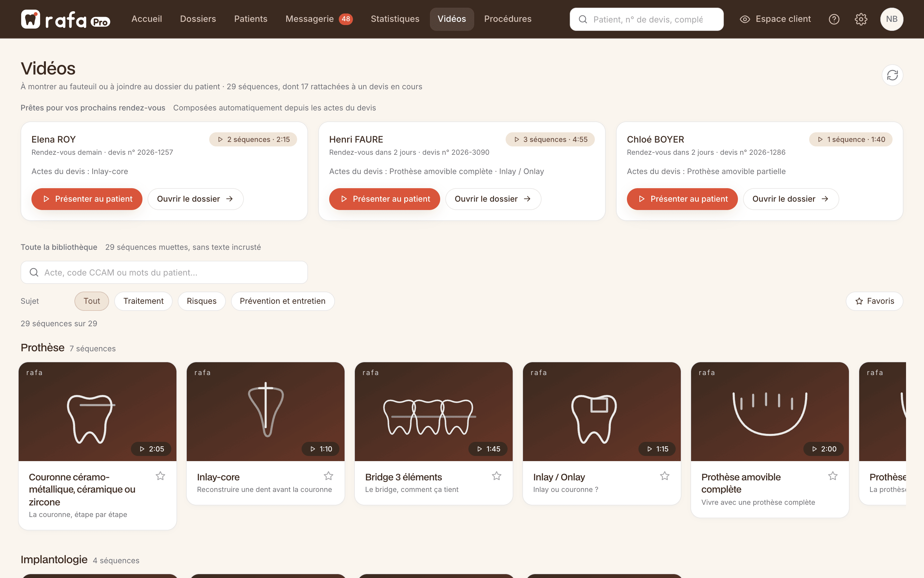Open the help question-mark icon

coord(834,19)
